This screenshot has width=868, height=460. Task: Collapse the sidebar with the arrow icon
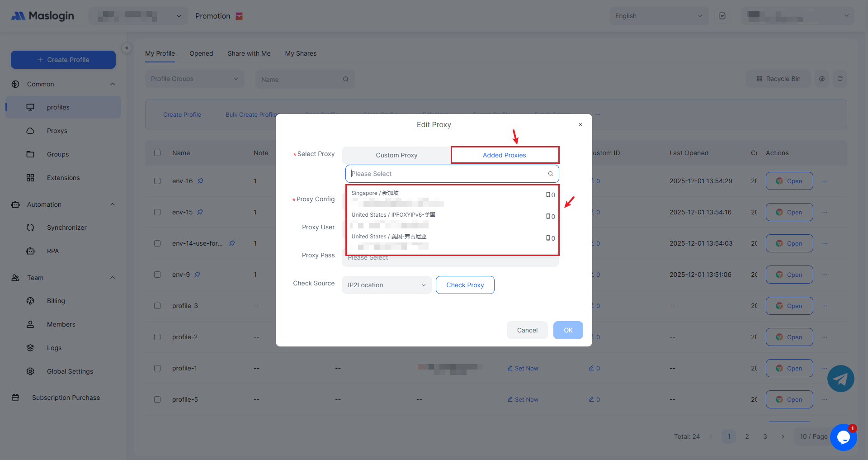[x=127, y=48]
